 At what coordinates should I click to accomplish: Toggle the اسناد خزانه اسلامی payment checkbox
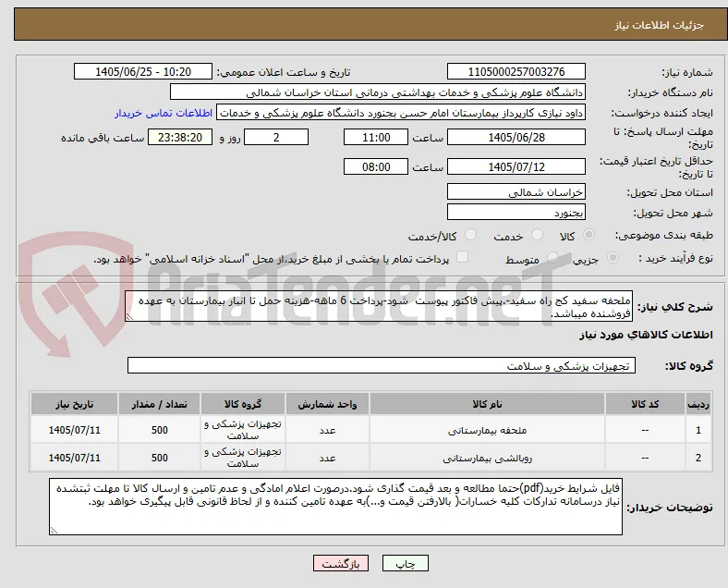463,257
